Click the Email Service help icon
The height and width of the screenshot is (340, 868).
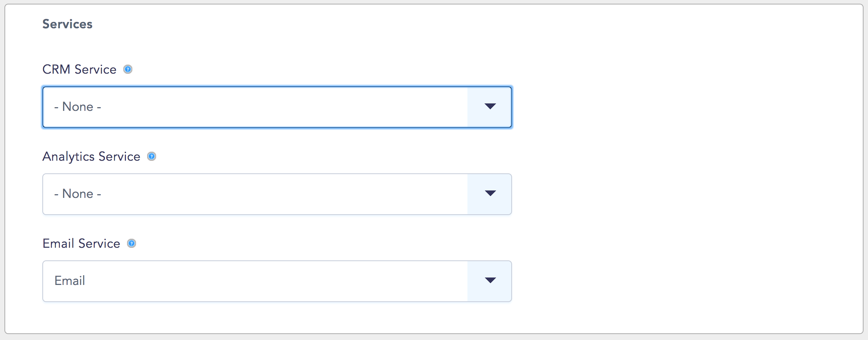click(132, 243)
